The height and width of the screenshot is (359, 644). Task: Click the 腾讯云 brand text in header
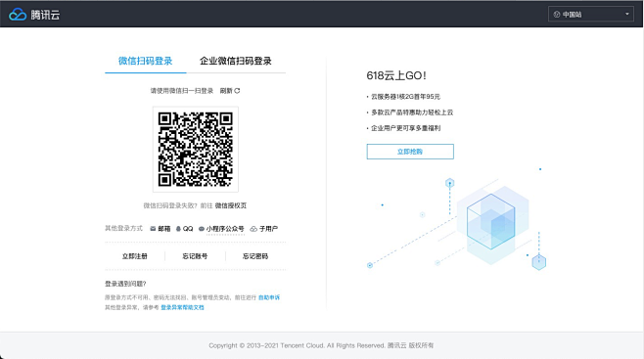(x=45, y=15)
